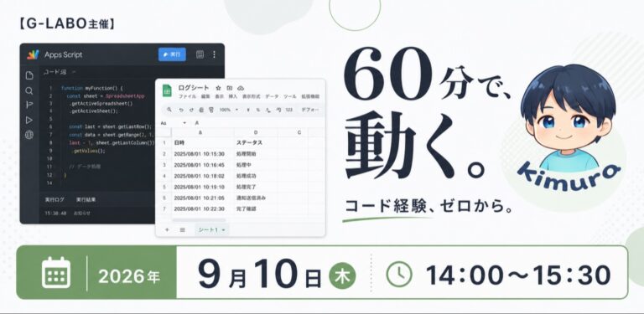This screenshot has width=644, height=314.
Task: Select the シート1 sheet tab
Action: click(x=211, y=230)
